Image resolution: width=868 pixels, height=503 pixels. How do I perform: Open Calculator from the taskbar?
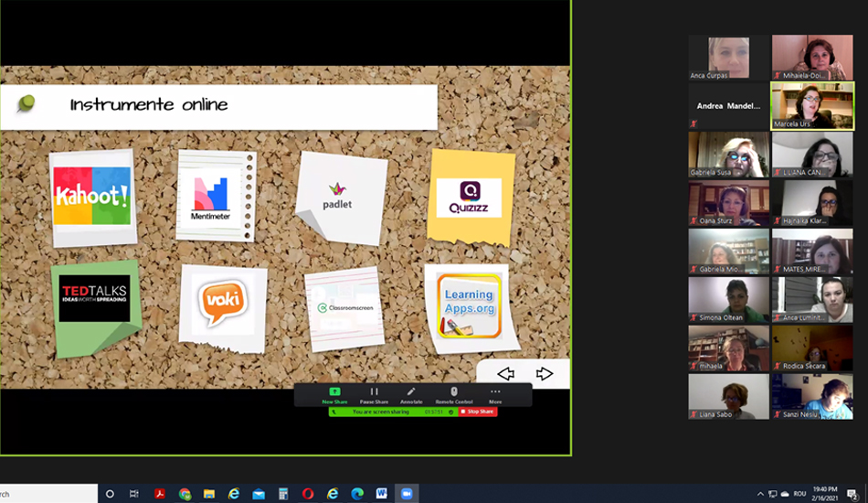[283, 494]
